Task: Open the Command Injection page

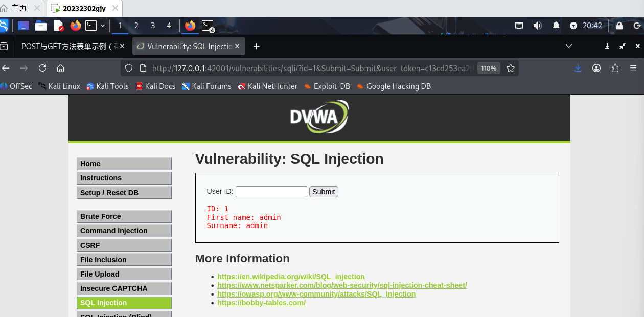Action: (x=124, y=231)
